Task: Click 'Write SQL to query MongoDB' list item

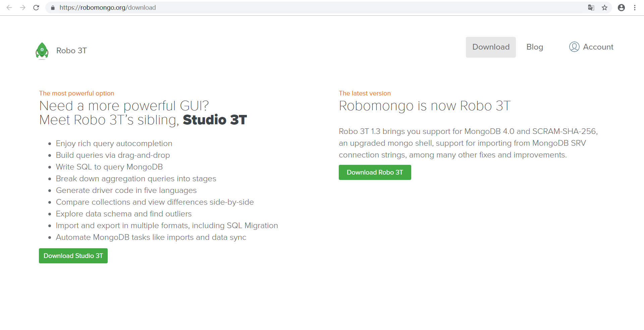Action: 109,167
